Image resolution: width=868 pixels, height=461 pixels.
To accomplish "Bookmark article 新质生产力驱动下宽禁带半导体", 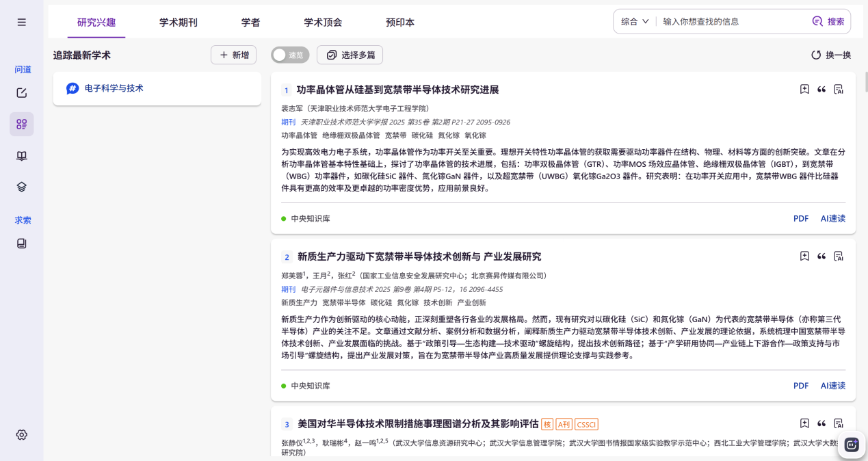I will point(804,256).
